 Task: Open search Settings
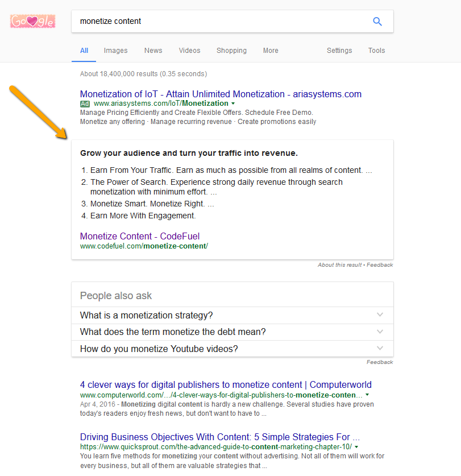pos(339,51)
